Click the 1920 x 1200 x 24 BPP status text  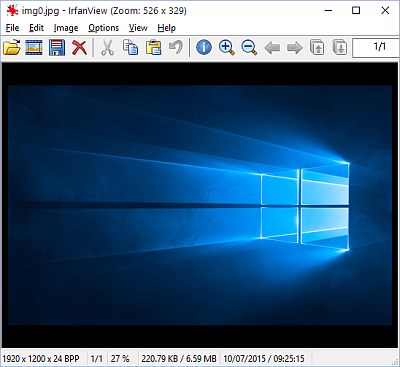(x=41, y=359)
